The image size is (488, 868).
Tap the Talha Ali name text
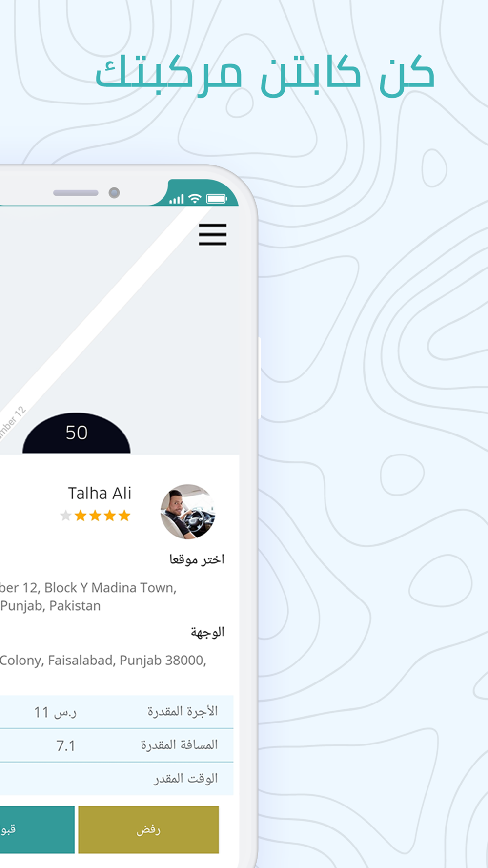tap(100, 493)
